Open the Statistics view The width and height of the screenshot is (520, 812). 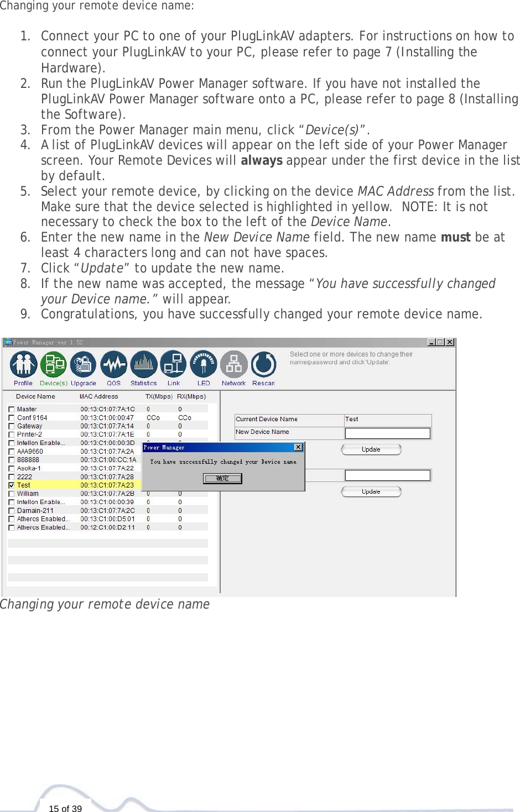click(x=143, y=364)
